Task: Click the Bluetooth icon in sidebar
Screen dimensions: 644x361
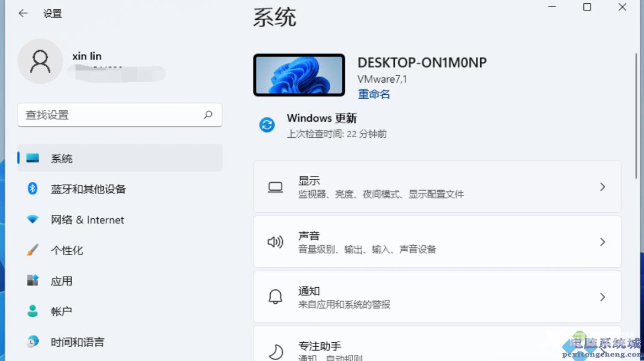Action: coord(33,188)
